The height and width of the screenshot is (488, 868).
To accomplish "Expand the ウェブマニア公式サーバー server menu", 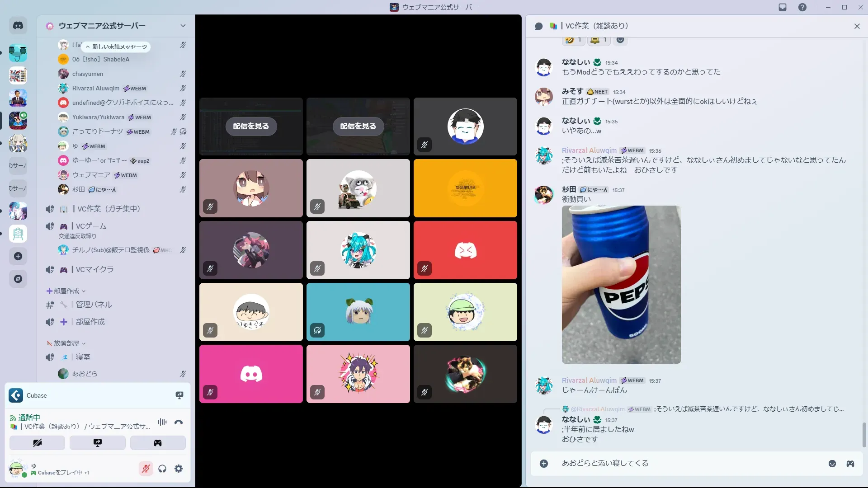I will (183, 26).
